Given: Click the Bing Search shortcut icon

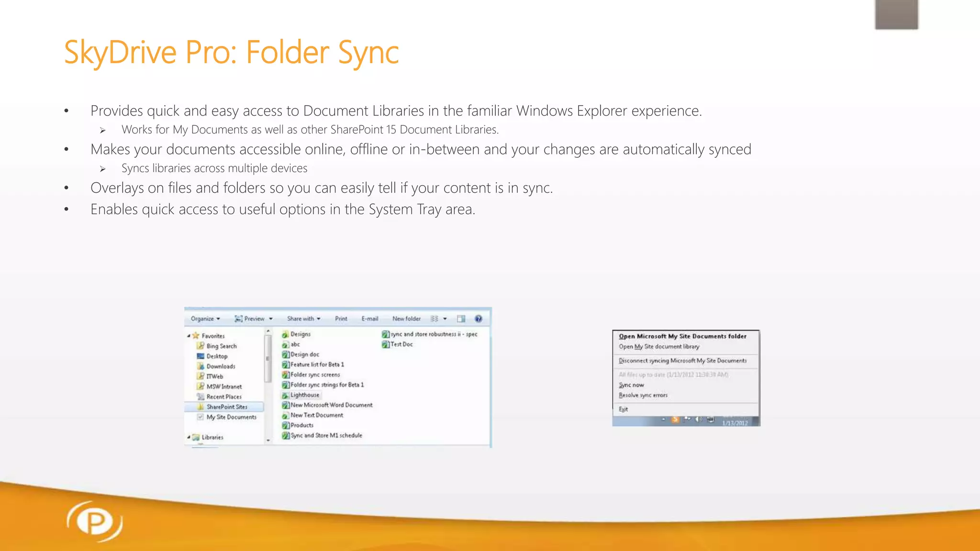Looking at the screenshot, I should (x=200, y=346).
